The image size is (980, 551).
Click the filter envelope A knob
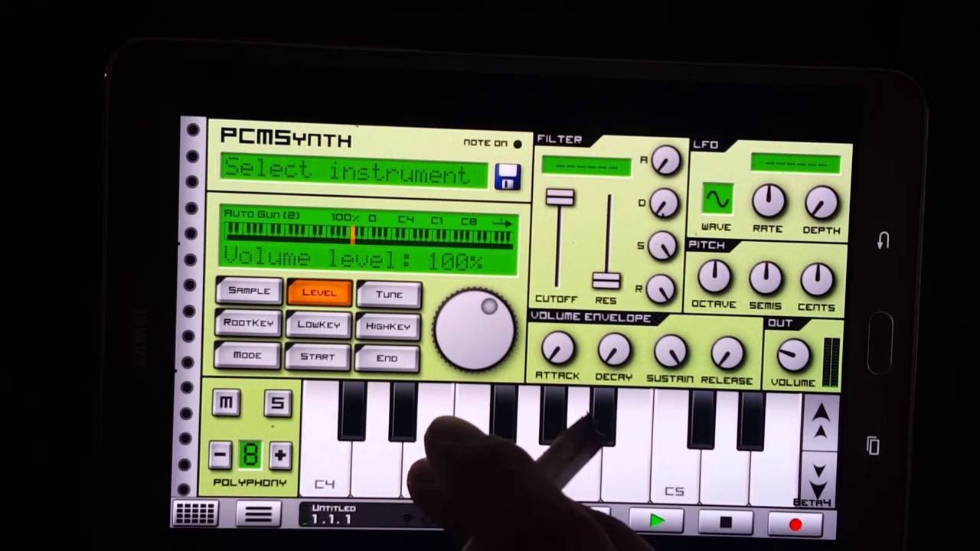665,160
